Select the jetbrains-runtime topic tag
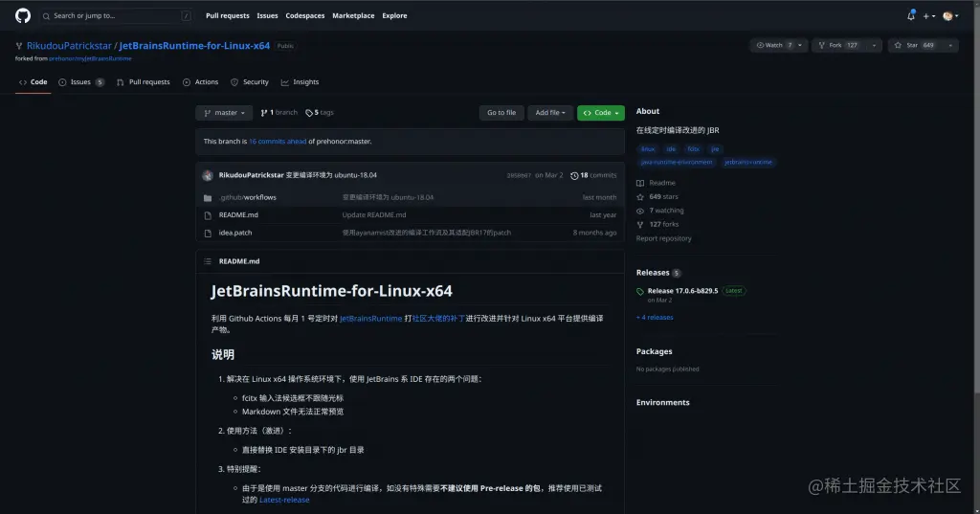Viewport: 980px width, 514px height. (748, 162)
